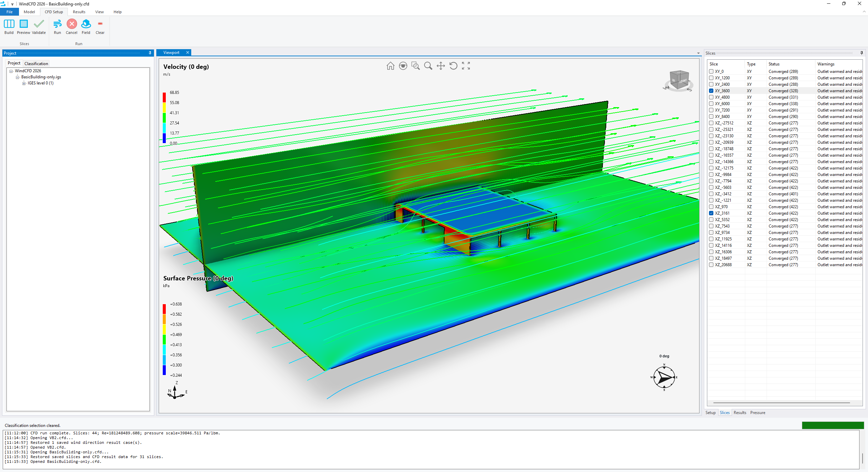Switch to the Classification tab
This screenshot has width=868, height=472.
(36, 64)
